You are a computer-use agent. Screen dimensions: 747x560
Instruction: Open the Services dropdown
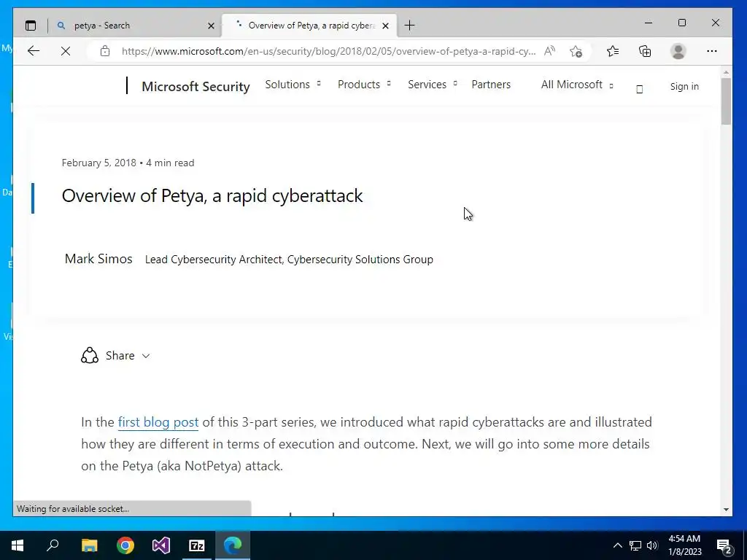[432, 85]
